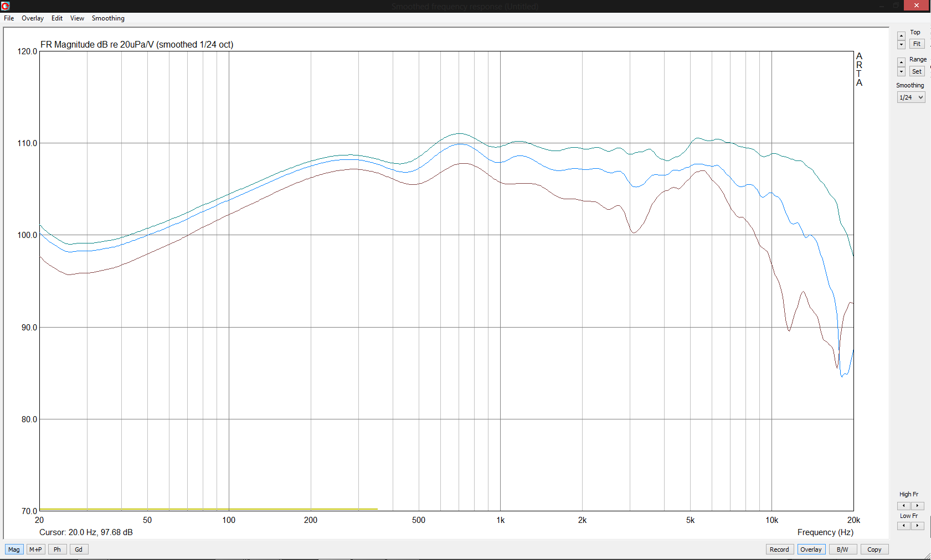Open the File menu
This screenshot has height=560, width=931.
9,18
